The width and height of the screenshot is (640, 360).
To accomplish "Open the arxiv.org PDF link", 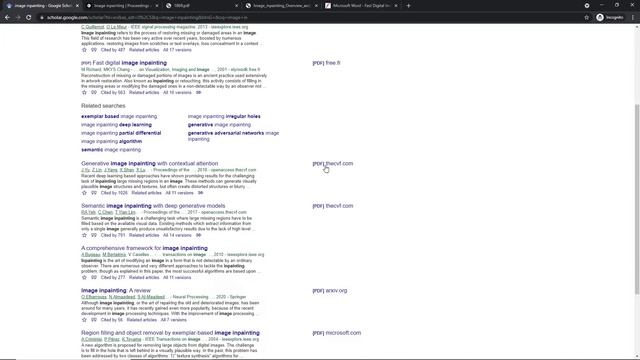I will (330, 291).
